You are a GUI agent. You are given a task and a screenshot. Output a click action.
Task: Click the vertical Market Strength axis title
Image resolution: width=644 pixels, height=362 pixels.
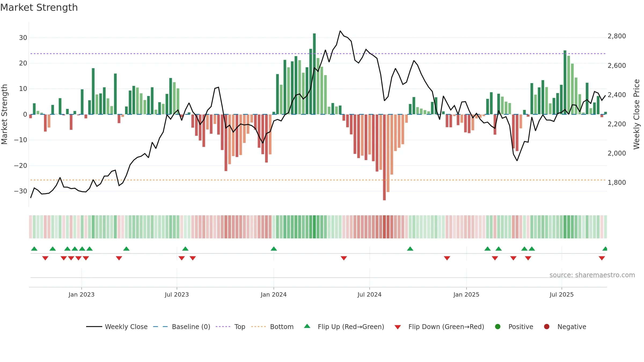(x=4, y=114)
